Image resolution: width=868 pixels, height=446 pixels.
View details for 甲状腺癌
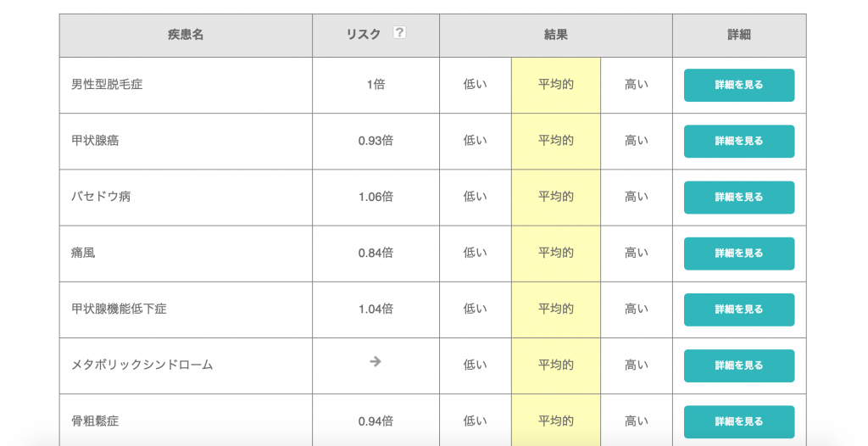click(x=738, y=141)
